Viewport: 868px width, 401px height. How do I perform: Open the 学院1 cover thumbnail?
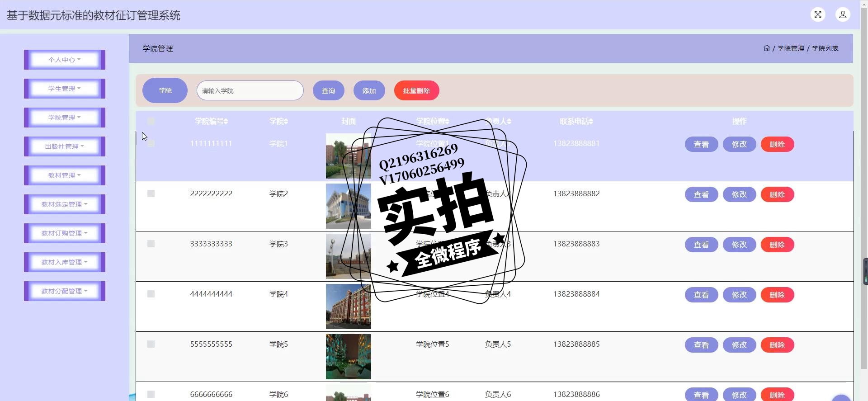349,156
